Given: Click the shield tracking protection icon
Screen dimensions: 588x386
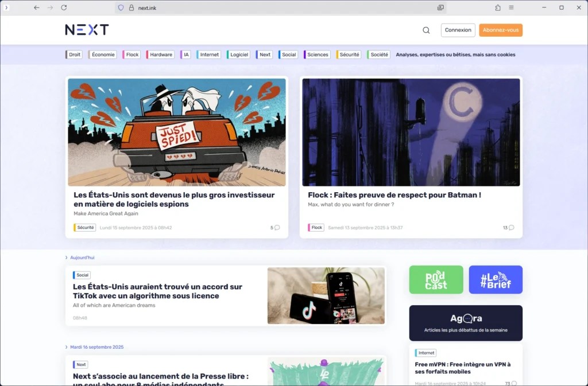Looking at the screenshot, I should point(121,7).
